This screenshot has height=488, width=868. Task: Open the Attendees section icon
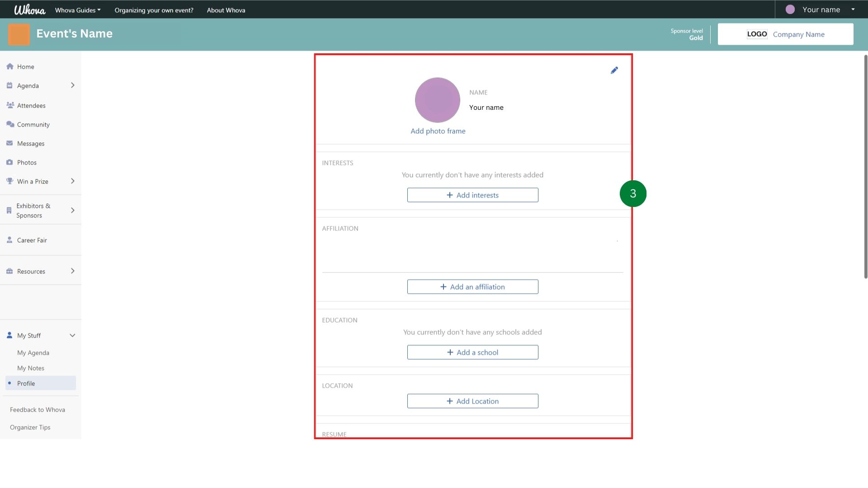10,105
